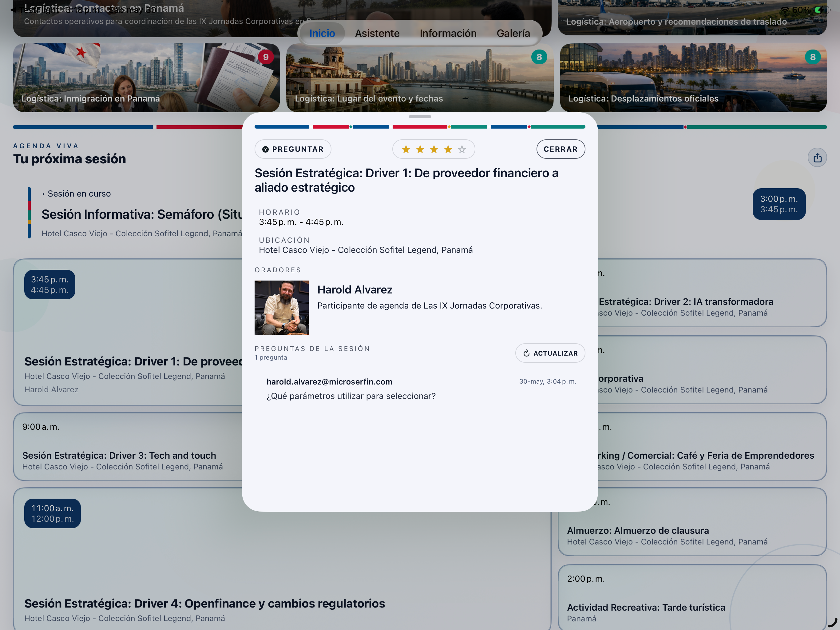Tap the 3:45 p.m. – 4:45 p.m. time badge
This screenshot has height=630, width=840.
(x=50, y=285)
